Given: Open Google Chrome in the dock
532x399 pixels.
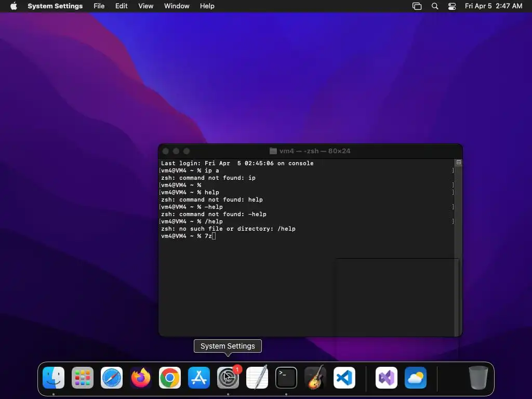Looking at the screenshot, I should pyautogui.click(x=170, y=378).
